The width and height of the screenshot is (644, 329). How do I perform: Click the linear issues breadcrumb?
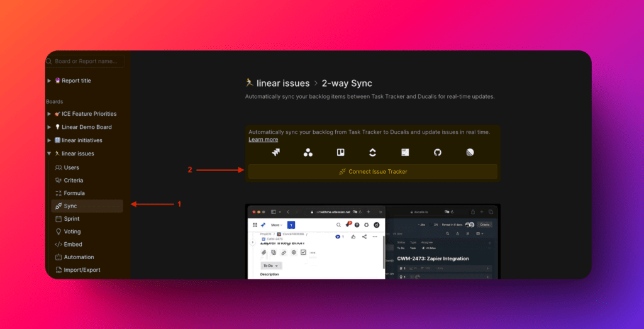pyautogui.click(x=283, y=83)
